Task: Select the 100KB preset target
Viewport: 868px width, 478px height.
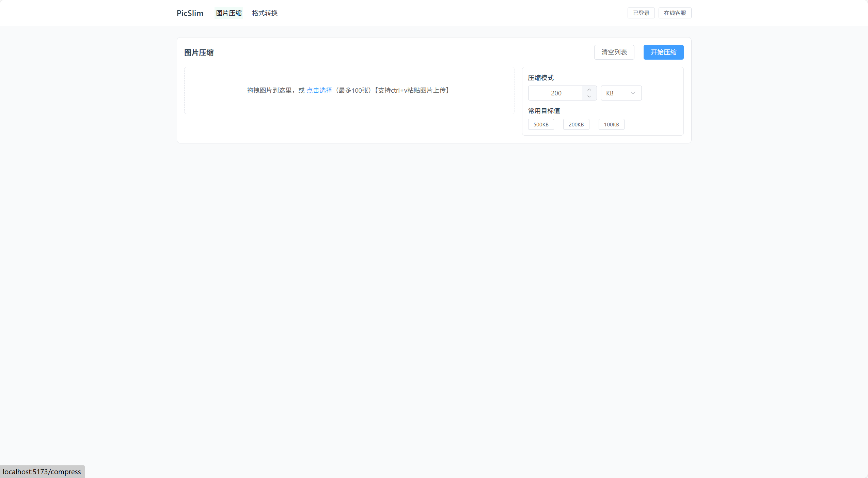Action: 611,124
